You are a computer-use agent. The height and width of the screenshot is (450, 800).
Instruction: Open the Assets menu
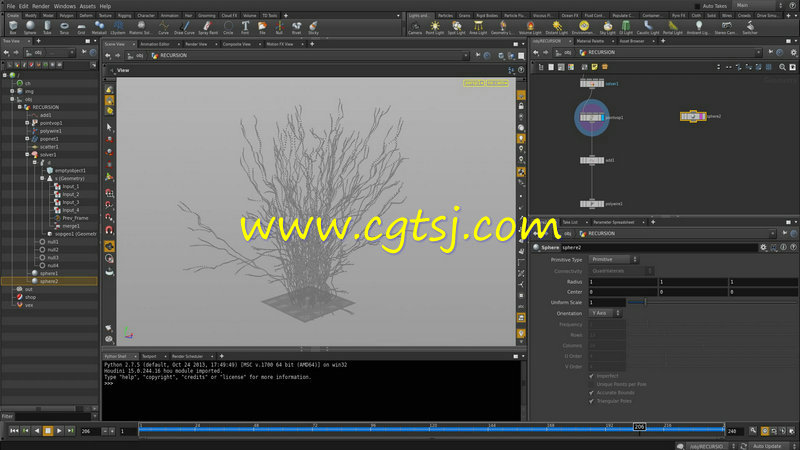click(x=88, y=6)
